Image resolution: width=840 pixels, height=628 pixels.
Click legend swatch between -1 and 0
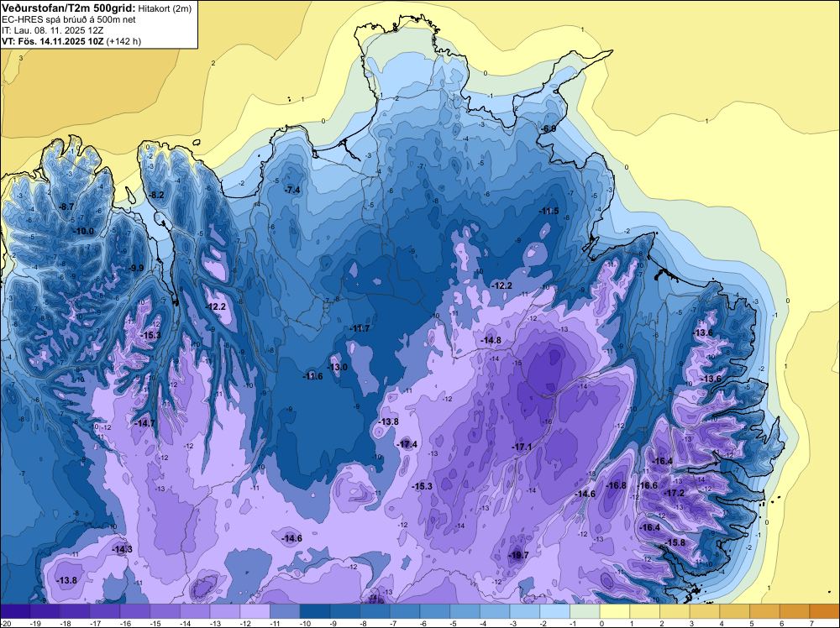coord(585,611)
